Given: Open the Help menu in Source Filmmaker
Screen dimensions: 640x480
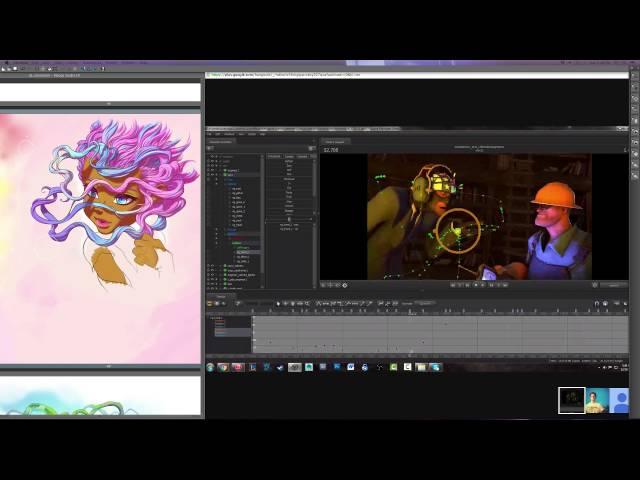Looking at the screenshot, I should (262, 134).
